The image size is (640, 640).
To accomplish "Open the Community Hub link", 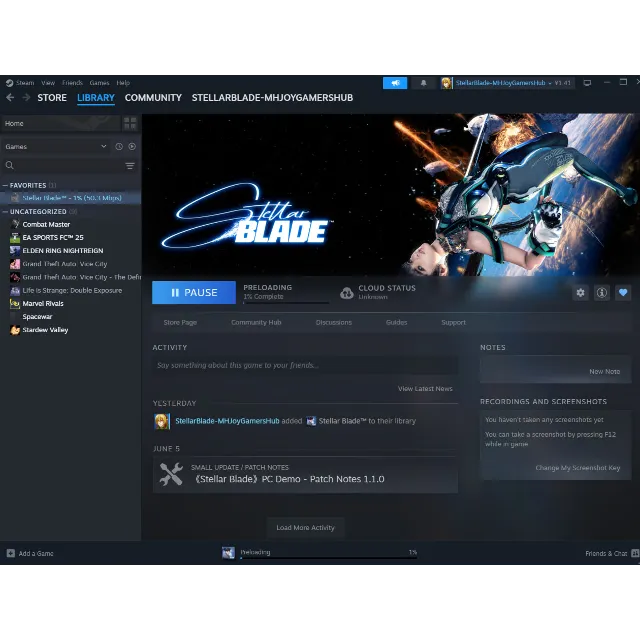I will 256,322.
